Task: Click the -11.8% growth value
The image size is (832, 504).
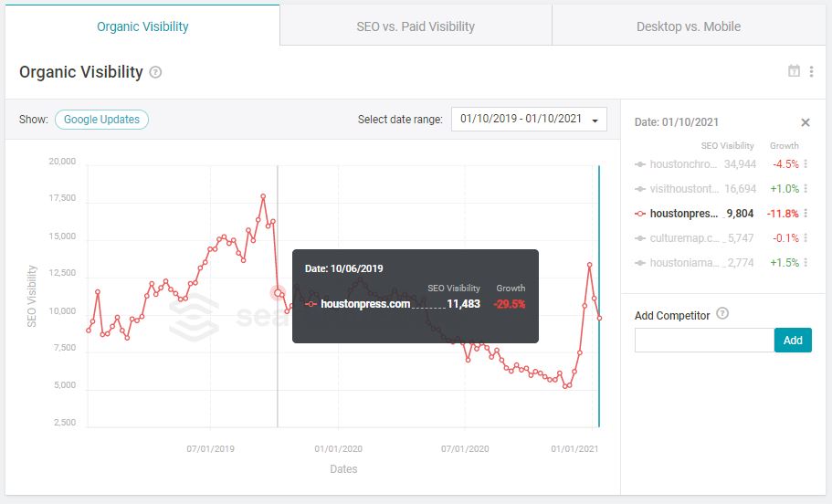Action: pyautogui.click(x=783, y=214)
